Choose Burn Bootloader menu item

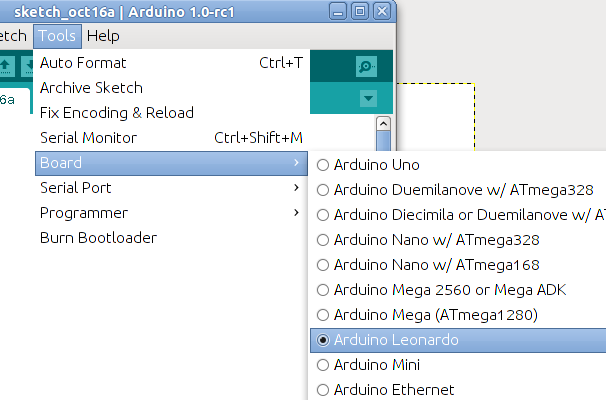click(x=171, y=238)
